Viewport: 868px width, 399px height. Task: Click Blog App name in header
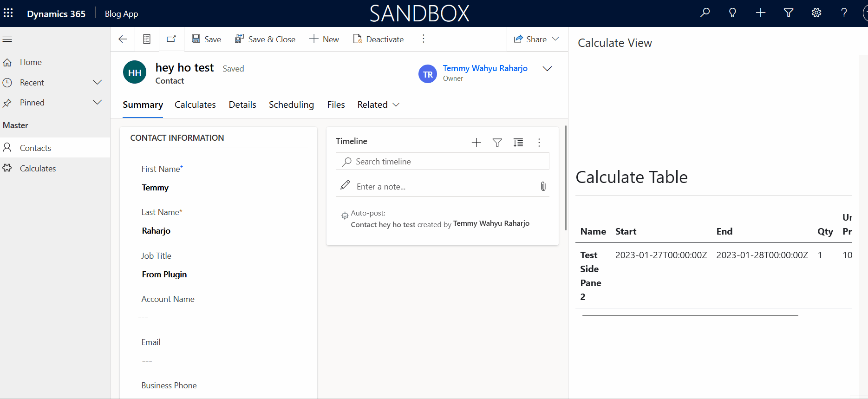[x=121, y=13]
